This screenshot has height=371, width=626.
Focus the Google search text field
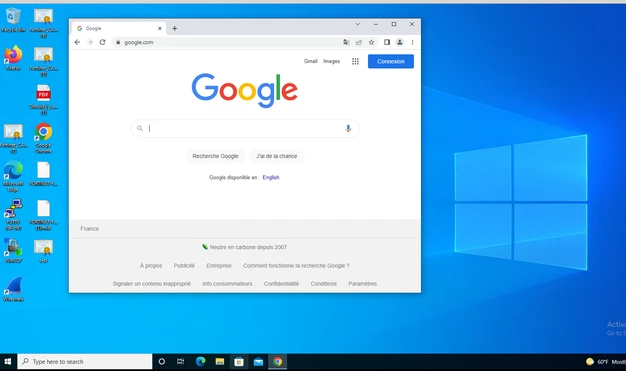point(245,128)
